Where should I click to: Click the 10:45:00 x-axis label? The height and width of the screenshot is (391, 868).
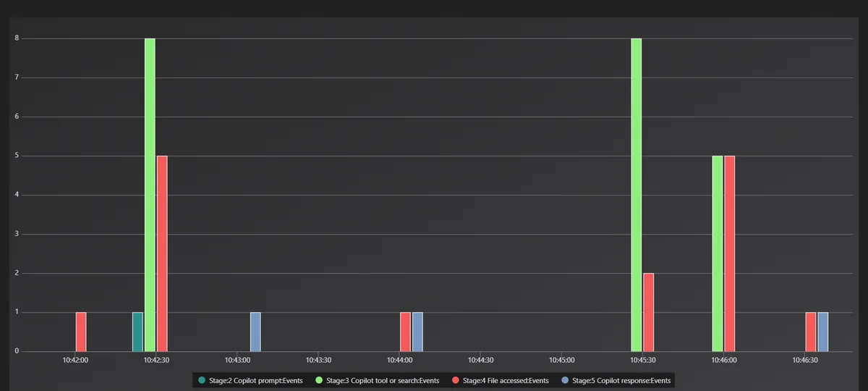coord(561,360)
